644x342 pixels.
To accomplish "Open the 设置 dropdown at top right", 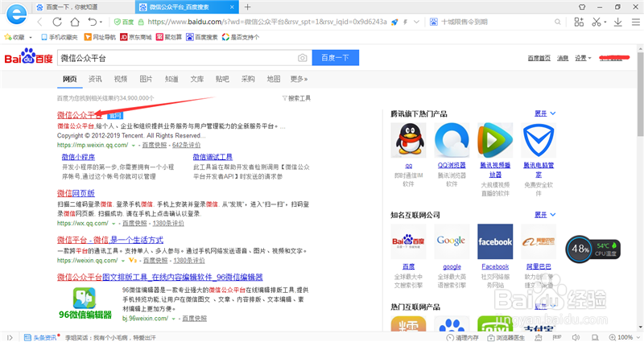I will (583, 58).
